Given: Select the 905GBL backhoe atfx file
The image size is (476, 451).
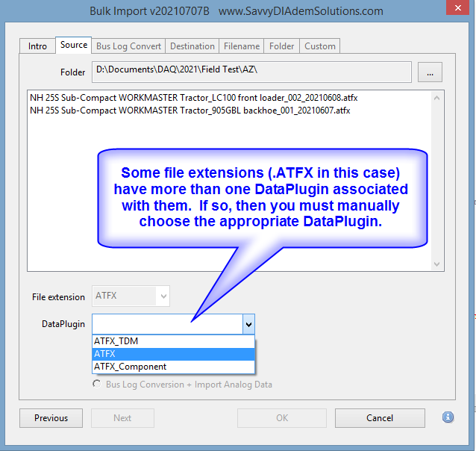Looking at the screenshot, I should click(190, 110).
